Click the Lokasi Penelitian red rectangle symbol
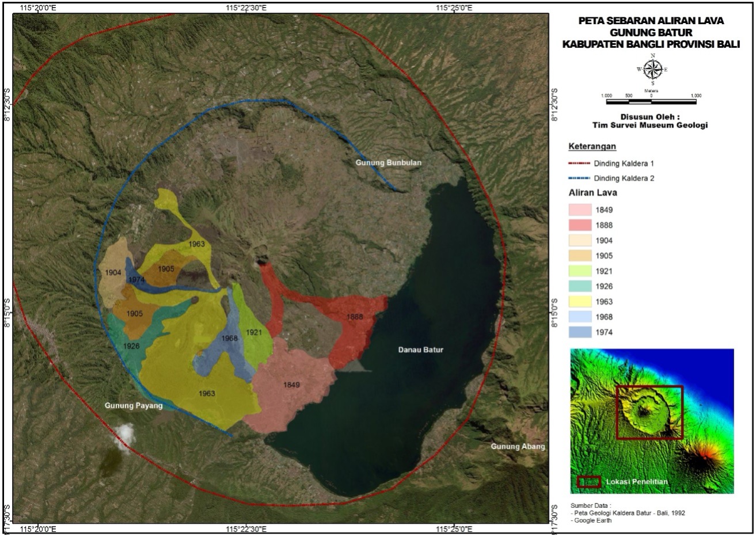The height and width of the screenshot is (536, 756). pyautogui.click(x=589, y=482)
